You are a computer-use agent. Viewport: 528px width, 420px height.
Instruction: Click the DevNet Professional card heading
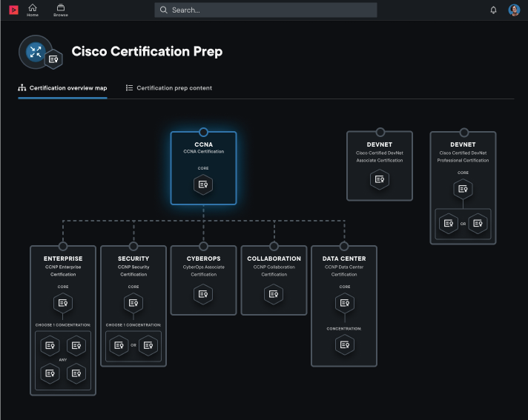coord(463,144)
